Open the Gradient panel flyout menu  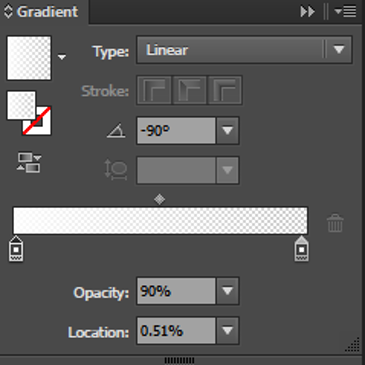[346, 12]
